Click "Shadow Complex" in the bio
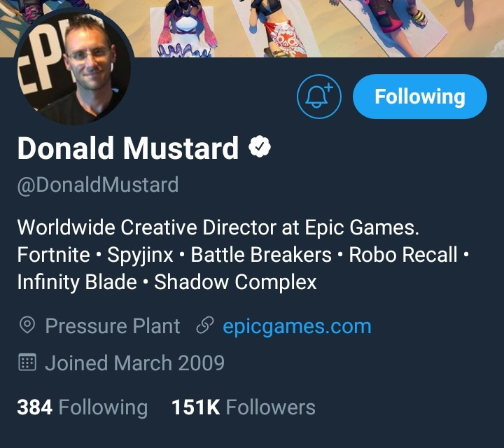 (235, 282)
